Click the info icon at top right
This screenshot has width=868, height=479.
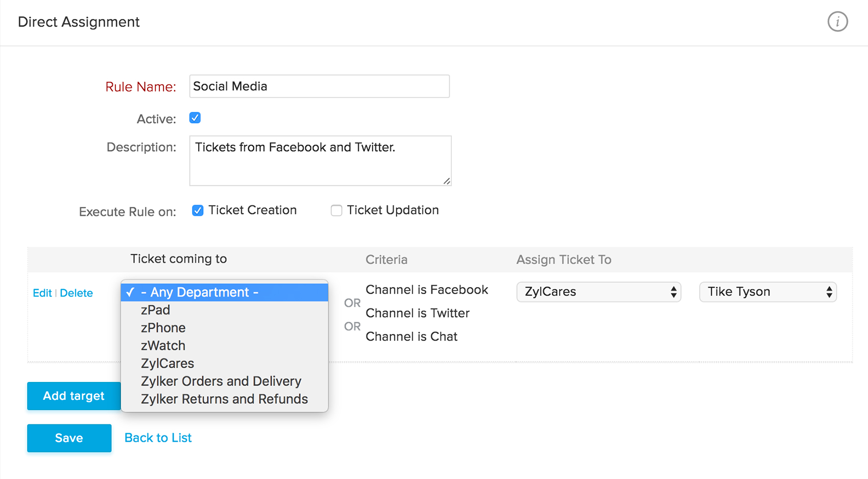pos(837,22)
